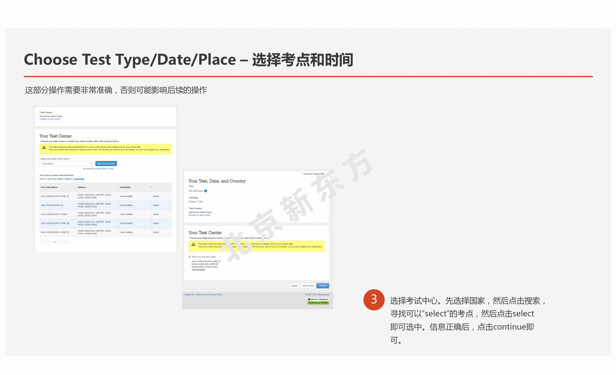Click the Select link in first results row
The image size is (616, 375).
(x=156, y=196)
